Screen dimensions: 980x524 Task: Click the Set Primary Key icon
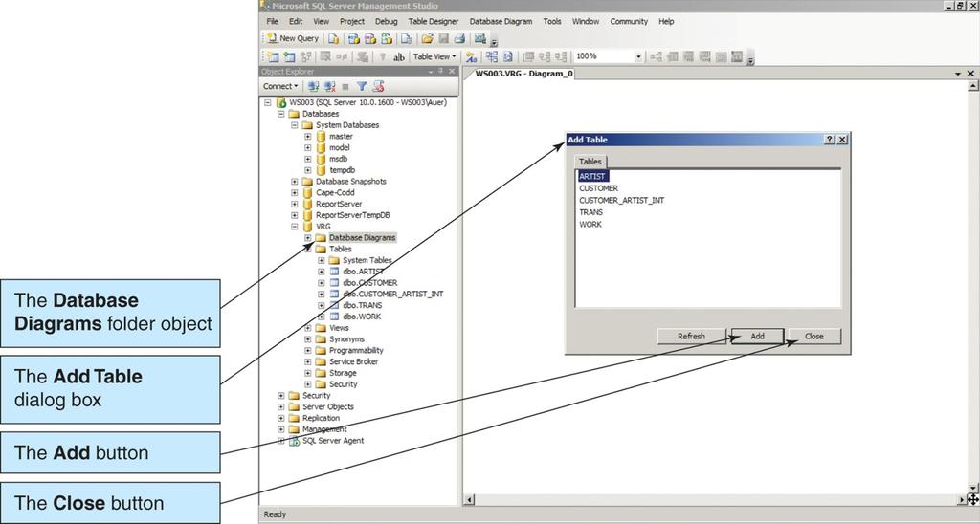[x=383, y=56]
